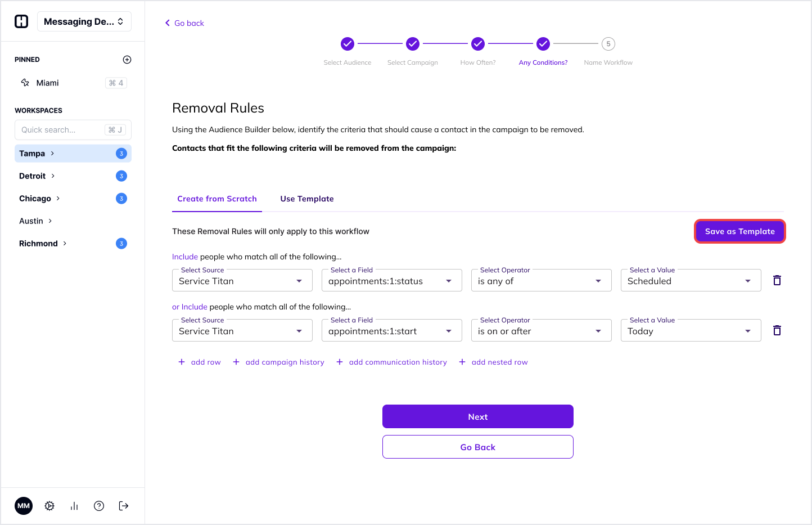
Task: Open the settings gear icon
Action: 49,506
